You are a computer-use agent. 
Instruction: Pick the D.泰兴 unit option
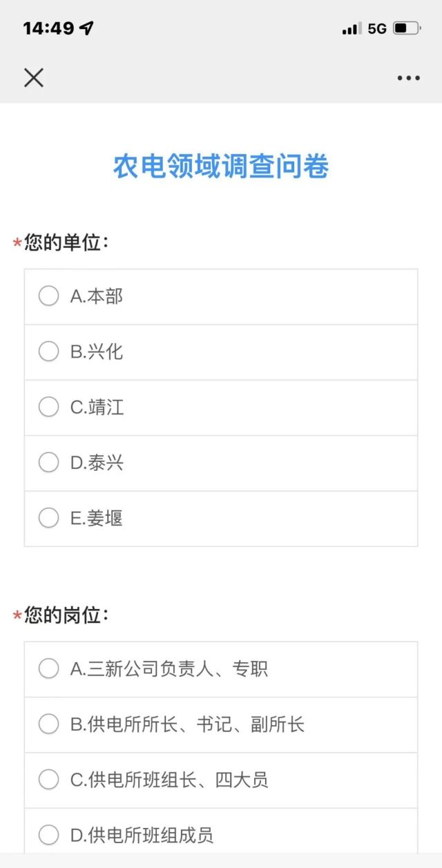(48, 463)
